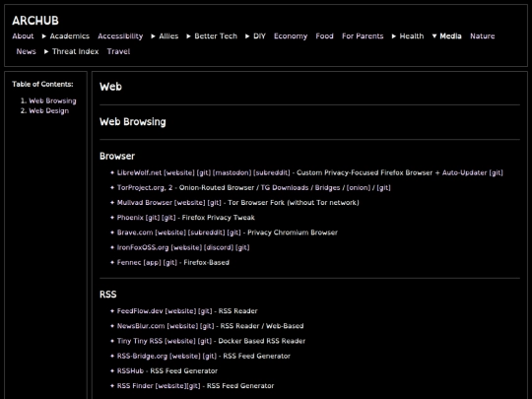
Task: Open the For Parents page
Action: pyautogui.click(x=363, y=36)
